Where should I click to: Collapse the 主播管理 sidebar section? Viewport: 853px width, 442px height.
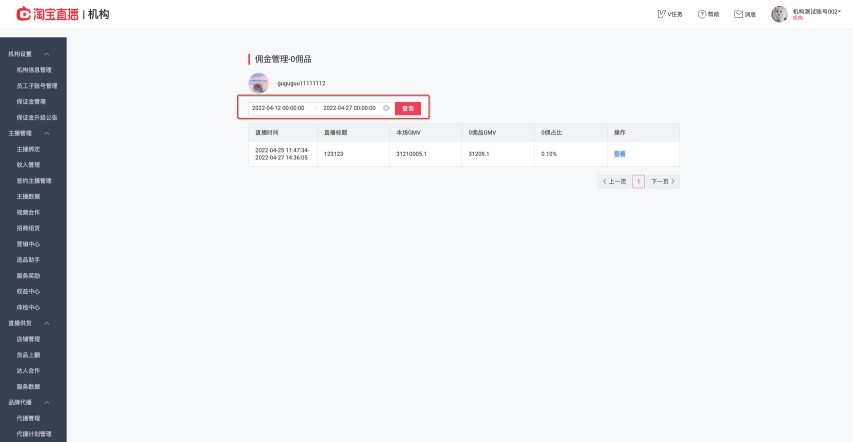point(47,133)
